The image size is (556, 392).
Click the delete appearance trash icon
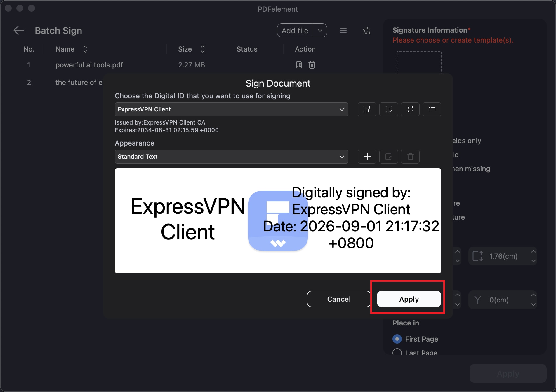(x=410, y=157)
